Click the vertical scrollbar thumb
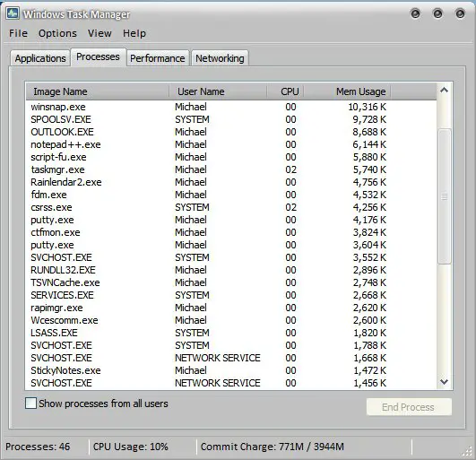This screenshot has width=476, height=460. 445,196
